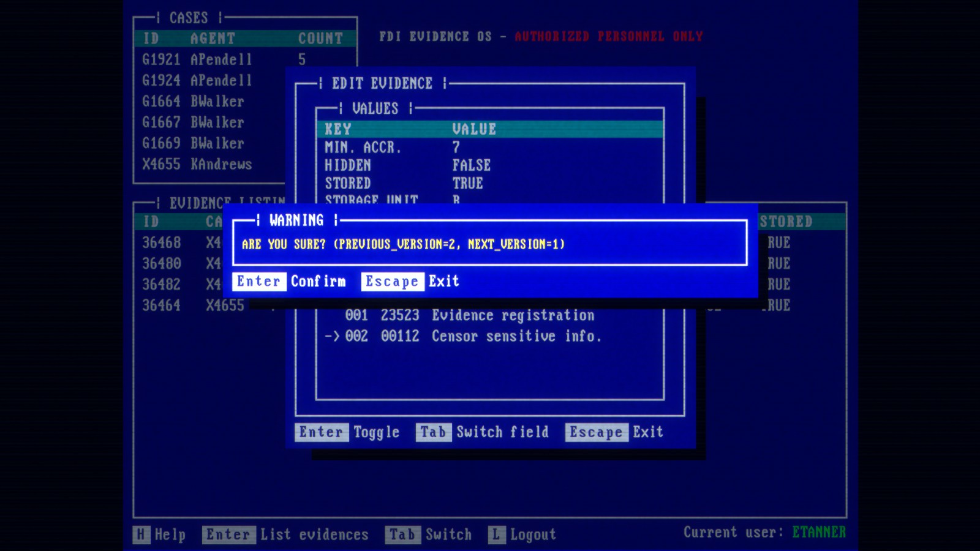Click current user ETANNER
The image size is (980, 551).
(818, 532)
